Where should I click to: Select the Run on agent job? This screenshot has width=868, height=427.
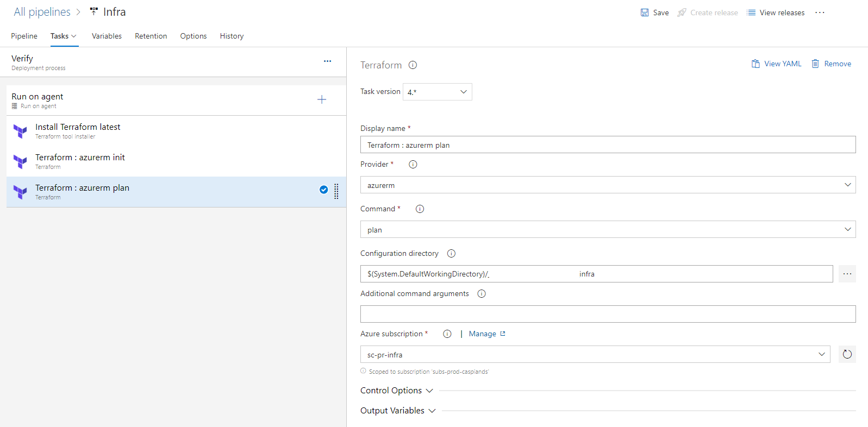176,101
